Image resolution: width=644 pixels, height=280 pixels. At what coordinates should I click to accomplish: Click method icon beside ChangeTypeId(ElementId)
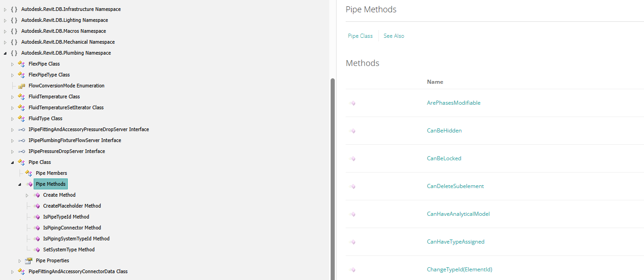click(x=352, y=270)
